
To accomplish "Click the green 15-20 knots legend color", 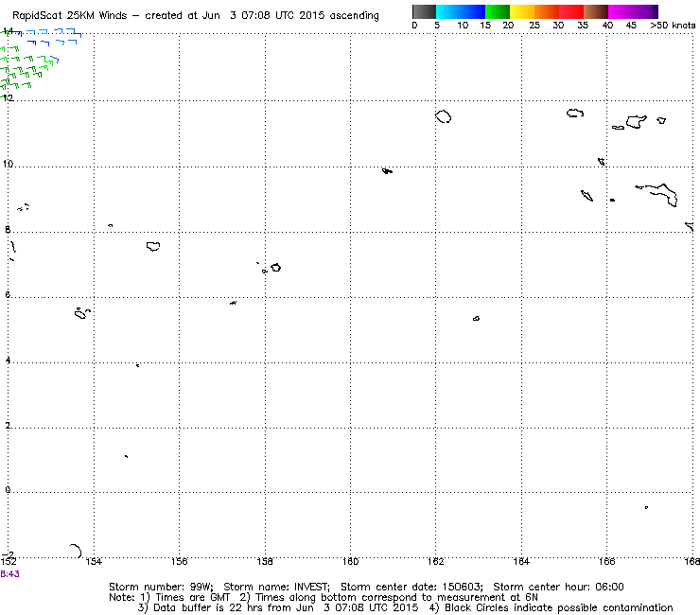I will coord(498,11).
